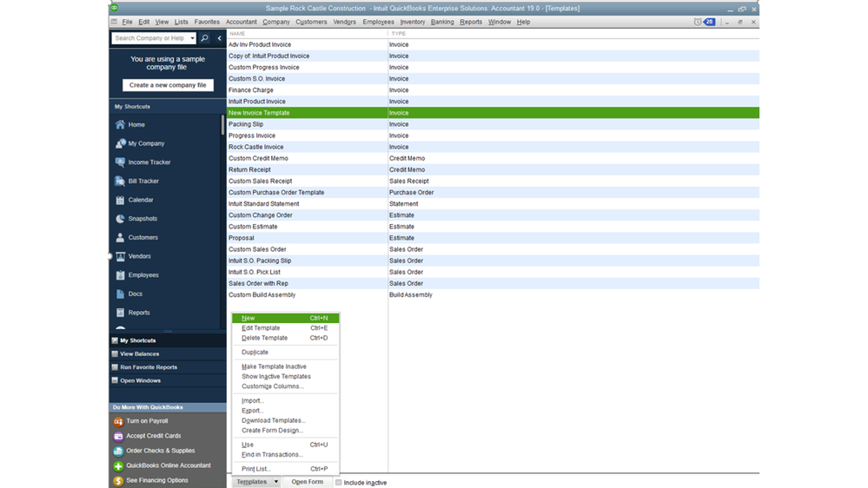Open the Lists menu in menu bar
The image size is (868, 488).
pyautogui.click(x=181, y=22)
